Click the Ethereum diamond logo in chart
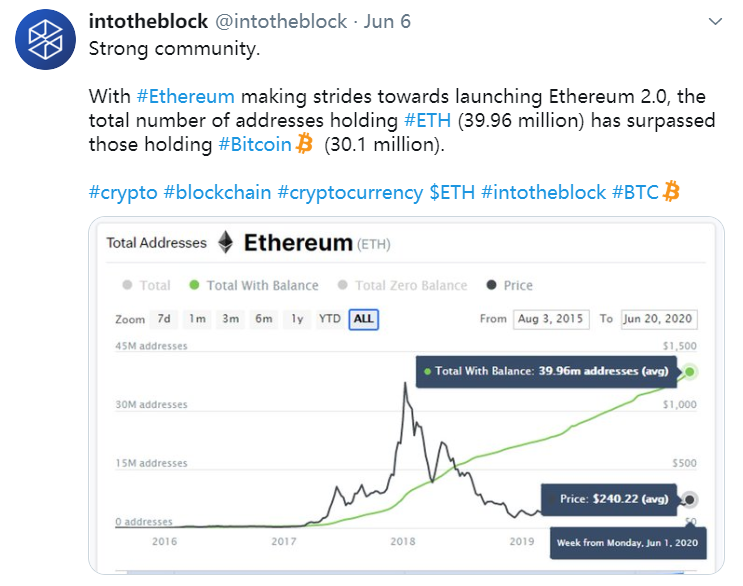Image resolution: width=743 pixels, height=586 pixels. (226, 243)
